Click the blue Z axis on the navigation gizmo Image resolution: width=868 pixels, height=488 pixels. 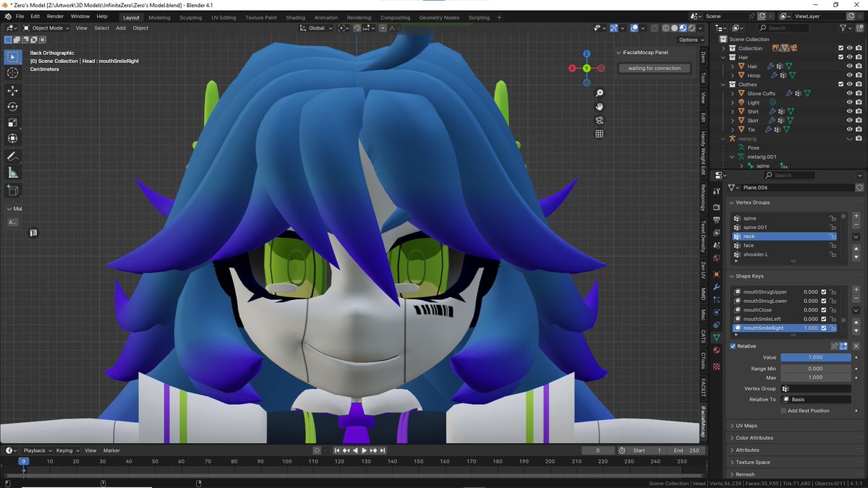click(x=587, y=53)
